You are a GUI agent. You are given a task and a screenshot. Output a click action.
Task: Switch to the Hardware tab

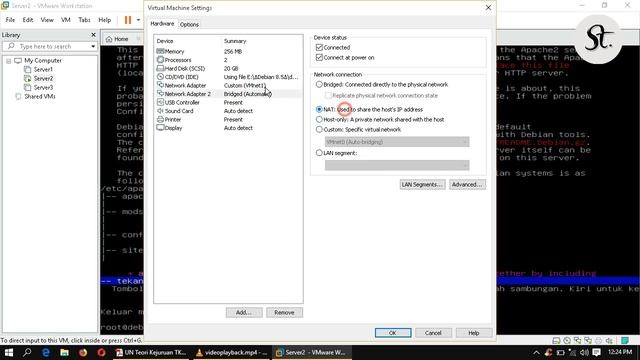tap(162, 24)
